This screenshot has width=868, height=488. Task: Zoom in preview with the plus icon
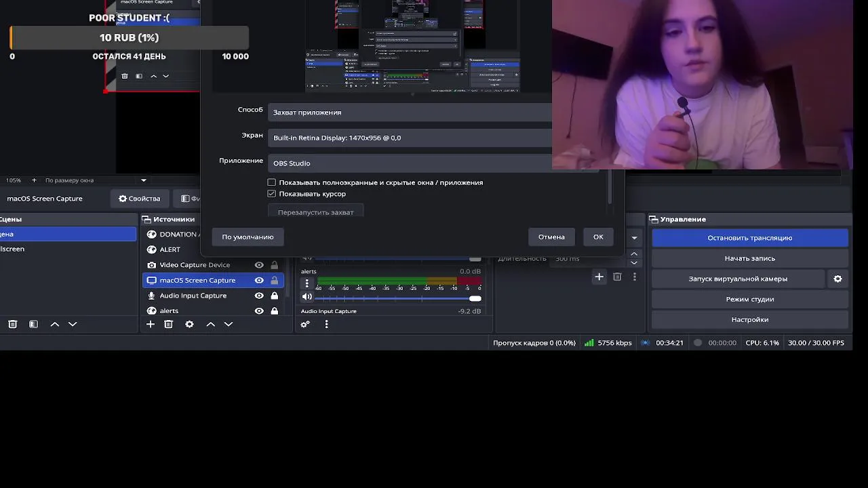pos(34,180)
